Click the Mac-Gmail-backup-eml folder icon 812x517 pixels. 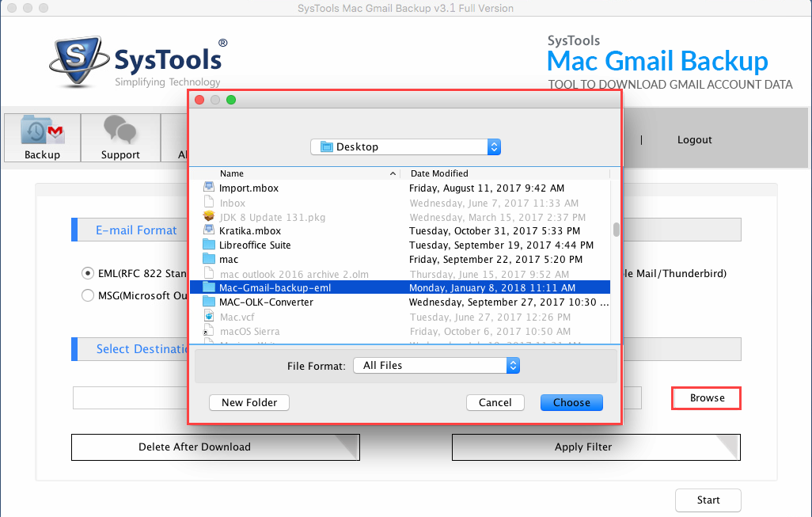[x=209, y=287]
